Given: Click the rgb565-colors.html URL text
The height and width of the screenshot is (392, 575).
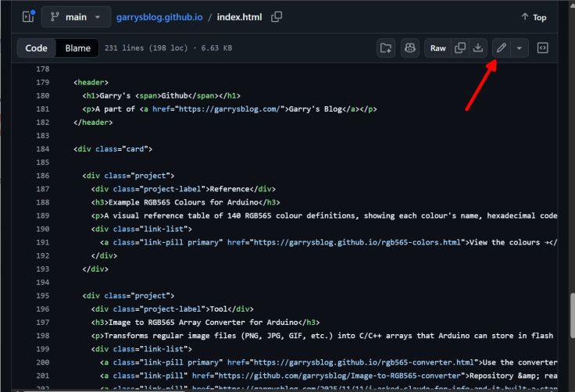Looking at the screenshot, I should (357, 242).
